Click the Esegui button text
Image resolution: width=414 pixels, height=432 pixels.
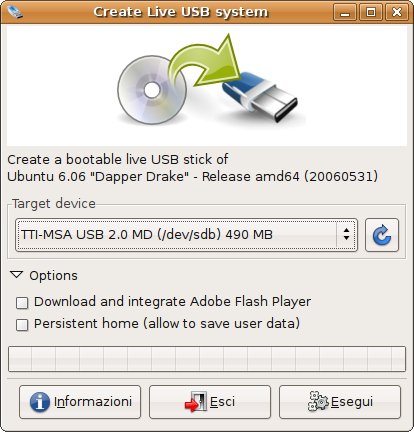coord(352,402)
